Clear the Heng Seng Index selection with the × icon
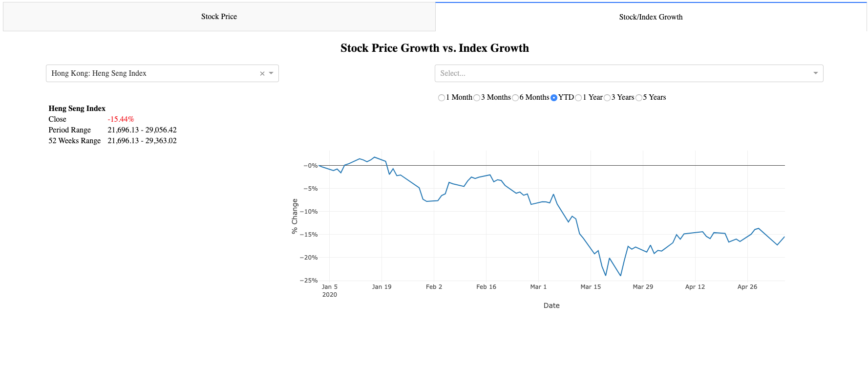 point(261,73)
